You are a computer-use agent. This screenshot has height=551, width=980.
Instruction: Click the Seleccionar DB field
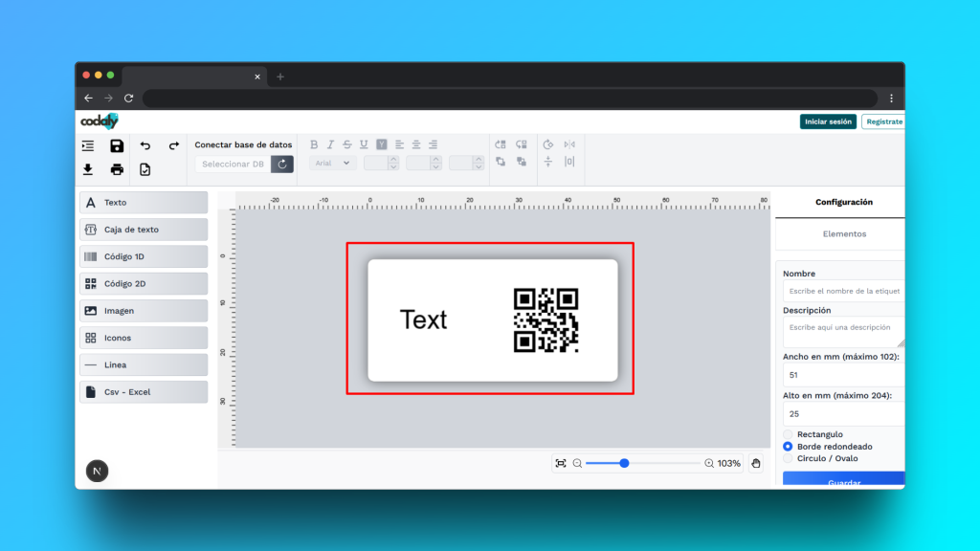(234, 164)
